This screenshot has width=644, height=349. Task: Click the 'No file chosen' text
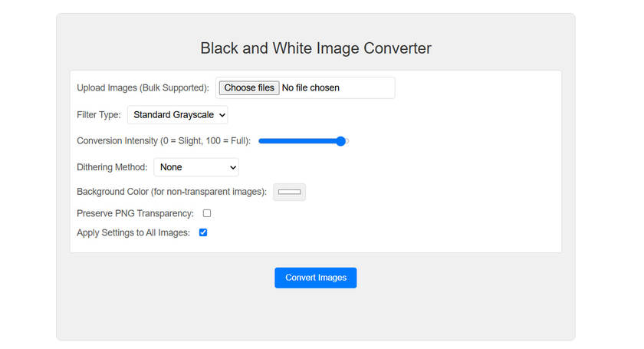click(x=310, y=88)
